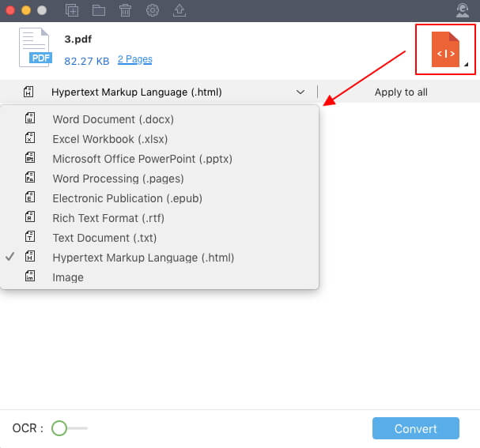
Task: Click the Image file icon in list
Action: click(30, 276)
